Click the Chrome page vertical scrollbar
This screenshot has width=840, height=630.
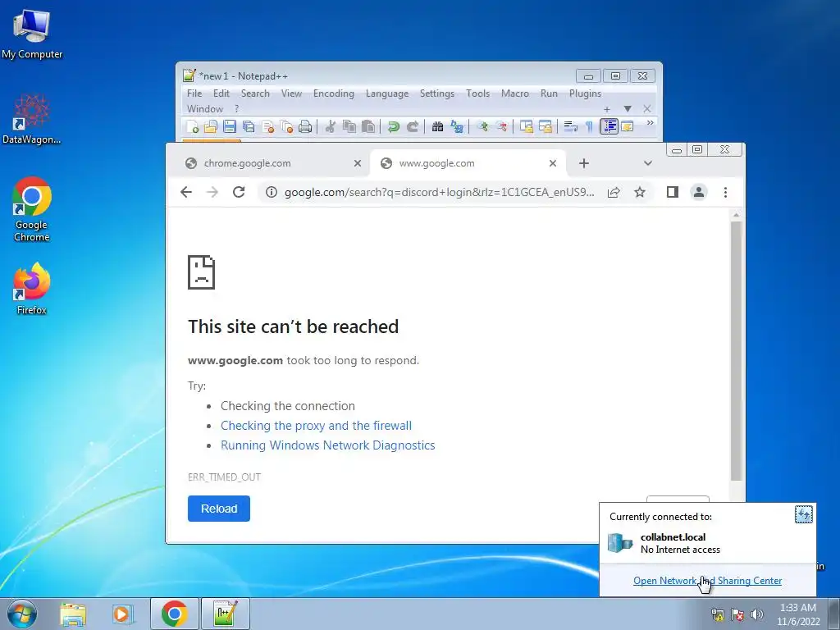(x=736, y=351)
